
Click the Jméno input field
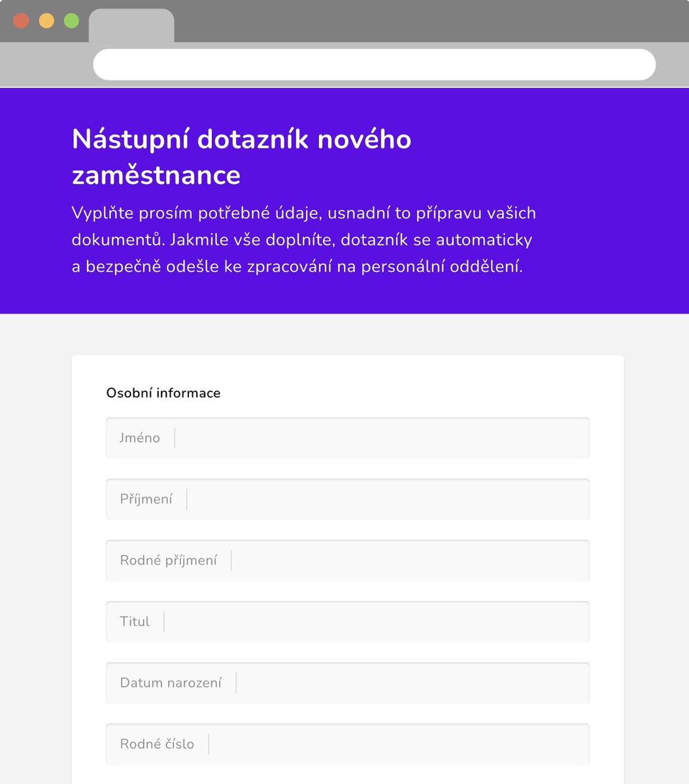(346, 438)
